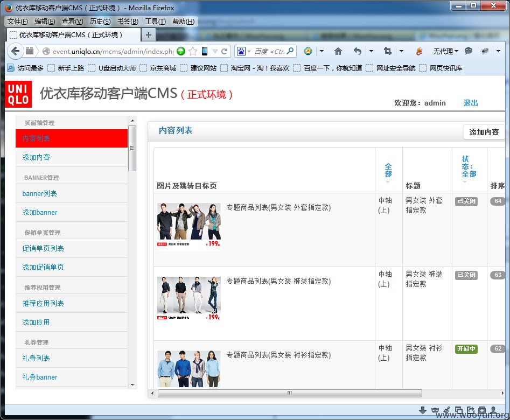The height and width of the screenshot is (420, 510).
Task: Click the 访问最多 bookmark icon
Action: tap(11, 68)
